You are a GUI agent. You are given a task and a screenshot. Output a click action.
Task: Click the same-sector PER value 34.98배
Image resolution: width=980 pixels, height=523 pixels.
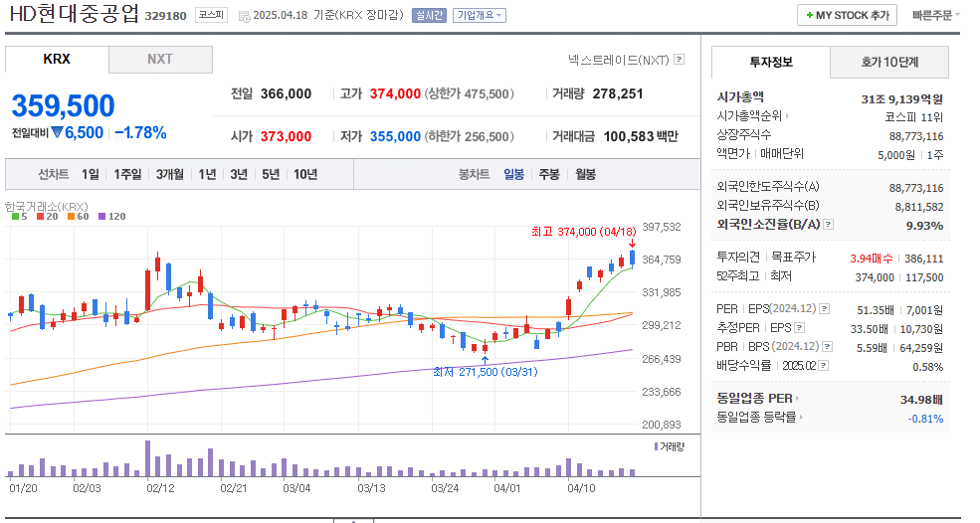pos(921,400)
